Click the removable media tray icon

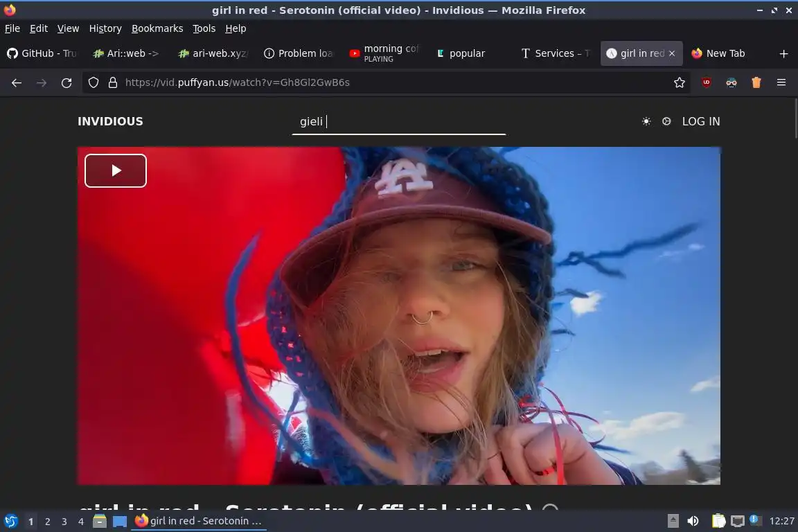click(x=673, y=522)
